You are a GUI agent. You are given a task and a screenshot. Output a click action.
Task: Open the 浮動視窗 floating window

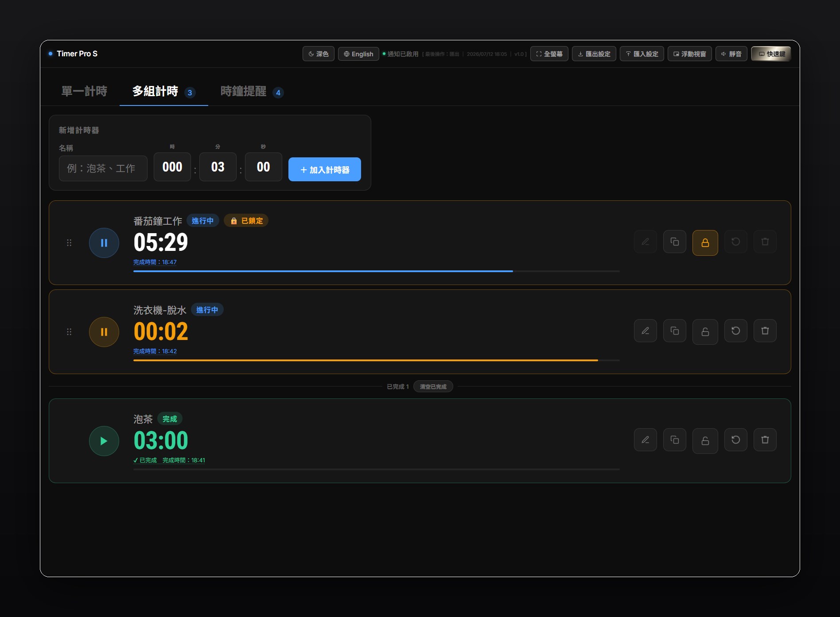(690, 54)
